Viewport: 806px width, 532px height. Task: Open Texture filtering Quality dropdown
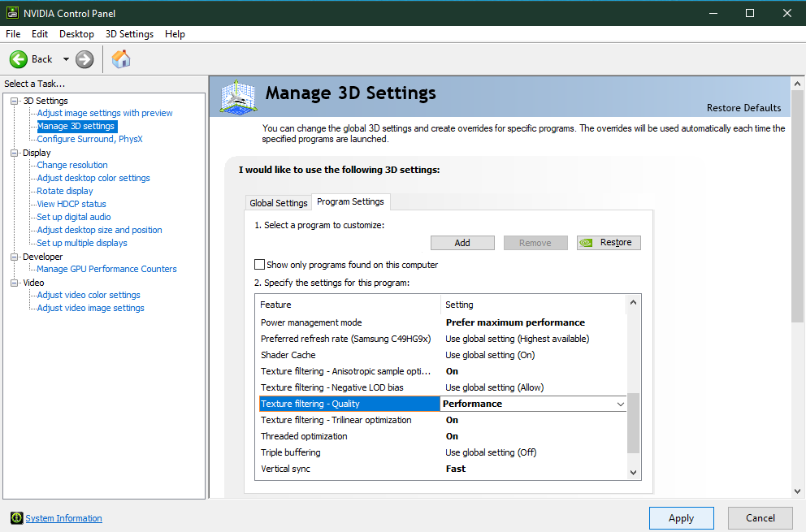point(621,404)
